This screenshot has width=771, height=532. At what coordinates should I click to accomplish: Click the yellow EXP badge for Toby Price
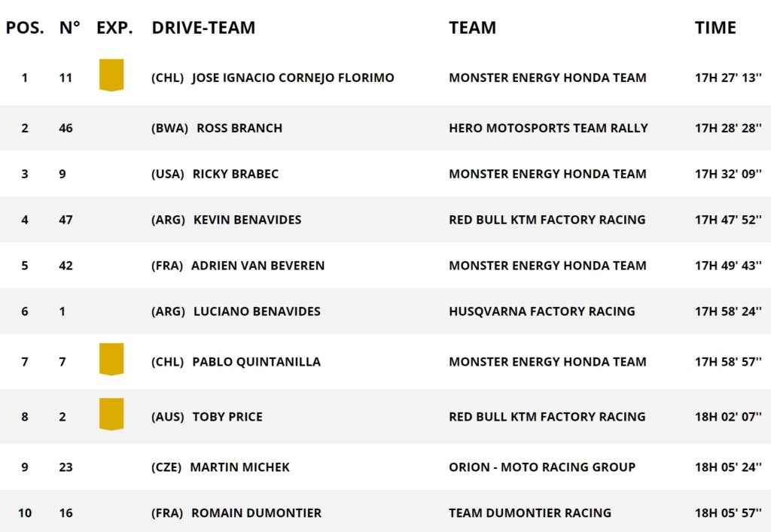point(111,414)
